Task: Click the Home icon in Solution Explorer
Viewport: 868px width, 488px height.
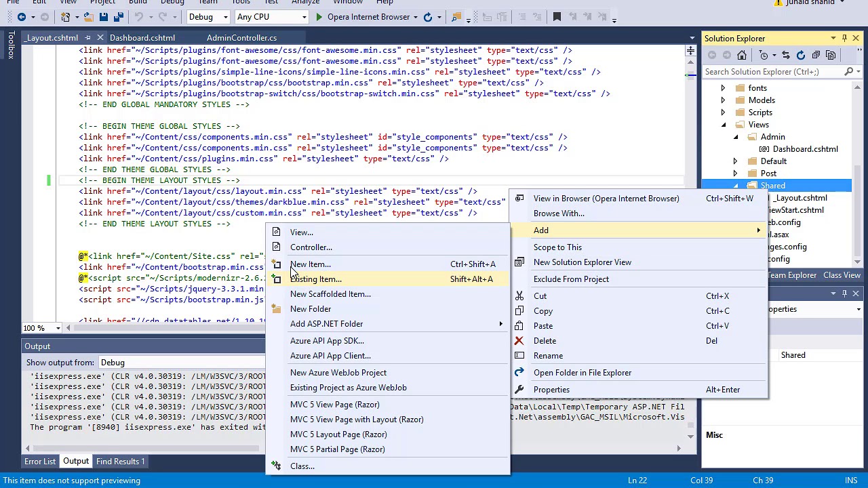Action: tap(742, 55)
